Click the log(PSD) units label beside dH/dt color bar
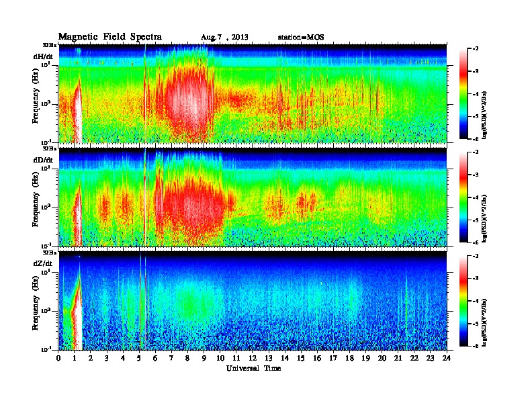This screenshot has height=411, width=532. (x=484, y=115)
